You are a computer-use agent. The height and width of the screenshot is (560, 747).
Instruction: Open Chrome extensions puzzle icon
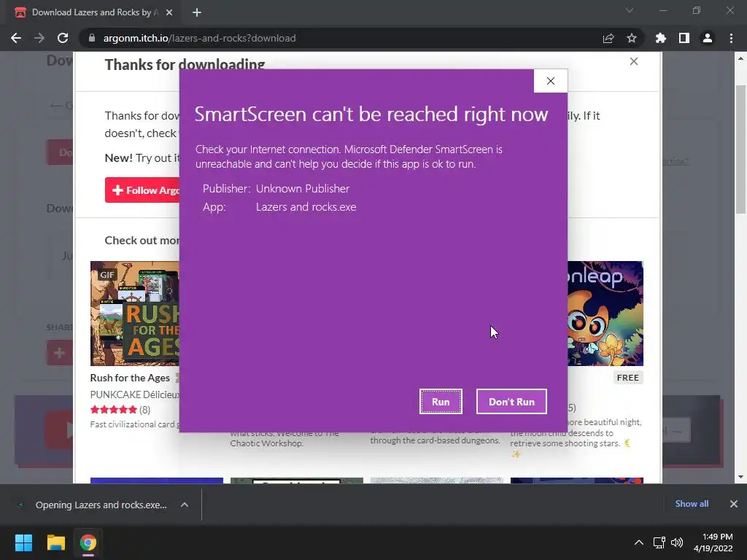pyautogui.click(x=661, y=38)
